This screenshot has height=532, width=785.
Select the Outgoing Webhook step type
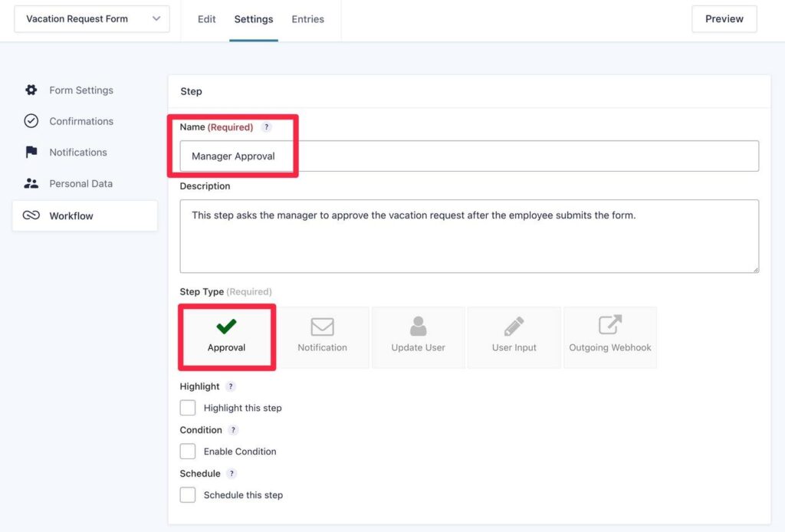coord(610,336)
